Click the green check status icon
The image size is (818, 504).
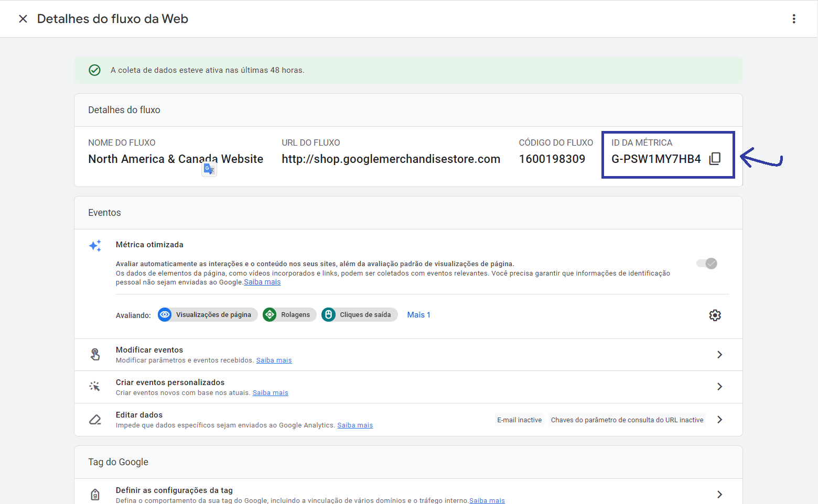pyautogui.click(x=94, y=70)
